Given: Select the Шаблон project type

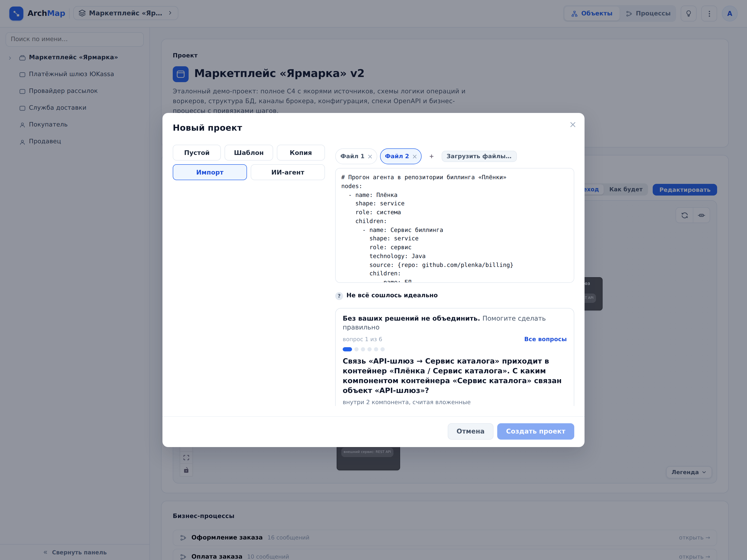Looking at the screenshot, I should 249,153.
